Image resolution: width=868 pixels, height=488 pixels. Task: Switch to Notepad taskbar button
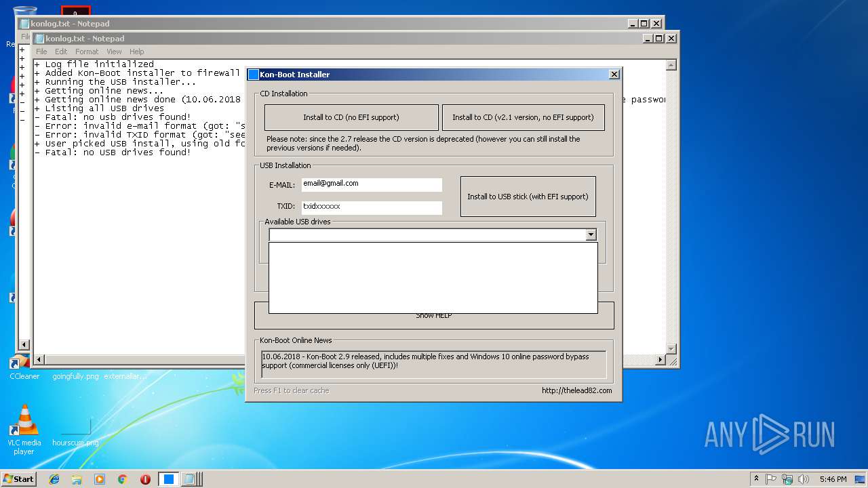point(191,479)
